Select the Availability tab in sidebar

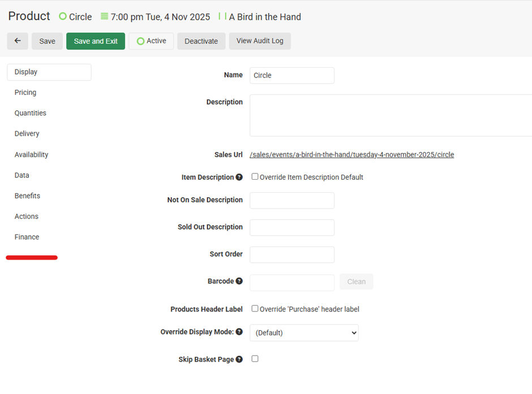(31, 155)
